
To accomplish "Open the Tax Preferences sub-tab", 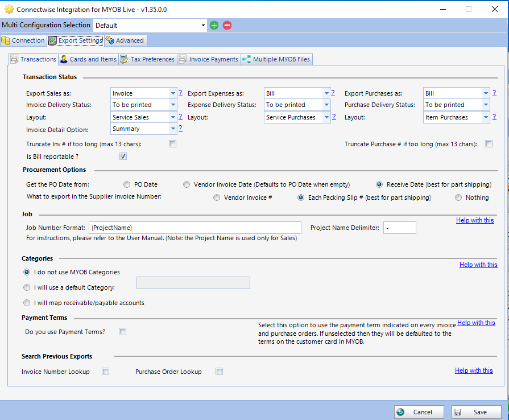I will click(148, 59).
